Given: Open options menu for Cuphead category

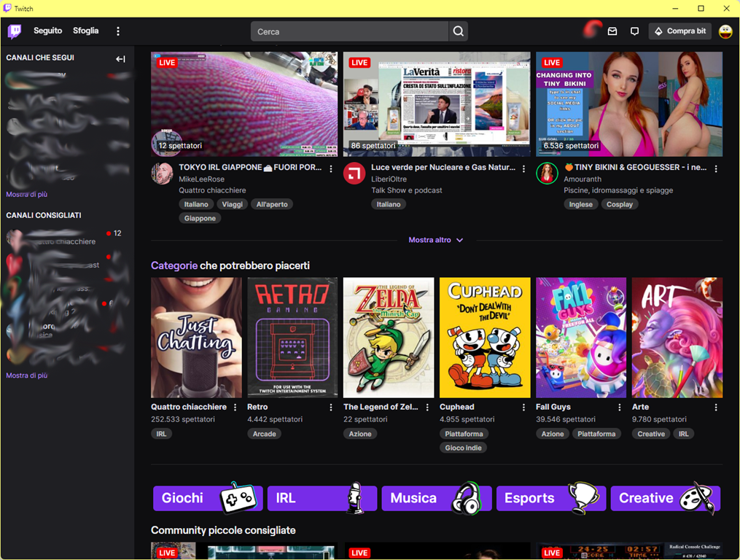Looking at the screenshot, I should click(523, 407).
